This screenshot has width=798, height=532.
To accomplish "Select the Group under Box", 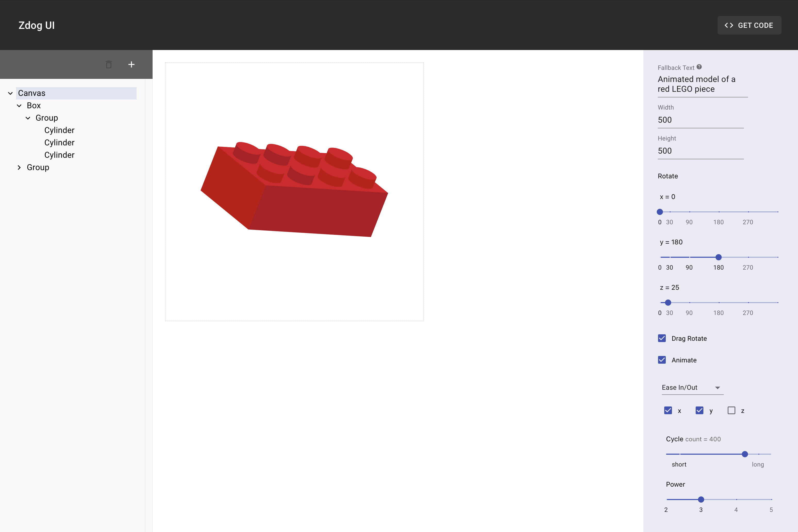I will [x=47, y=118].
